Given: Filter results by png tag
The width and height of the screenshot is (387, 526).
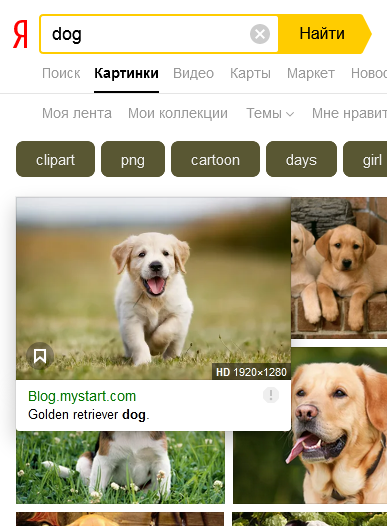Looking at the screenshot, I should pyautogui.click(x=133, y=159).
